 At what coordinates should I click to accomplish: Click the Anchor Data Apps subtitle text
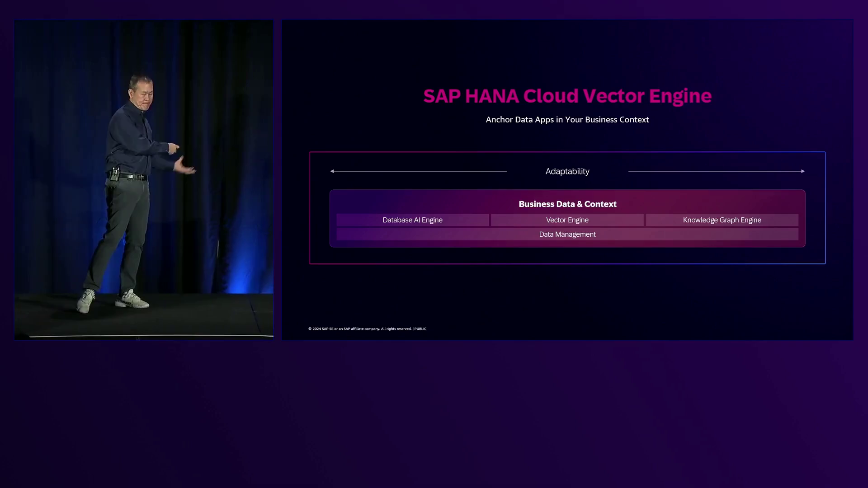coord(567,120)
